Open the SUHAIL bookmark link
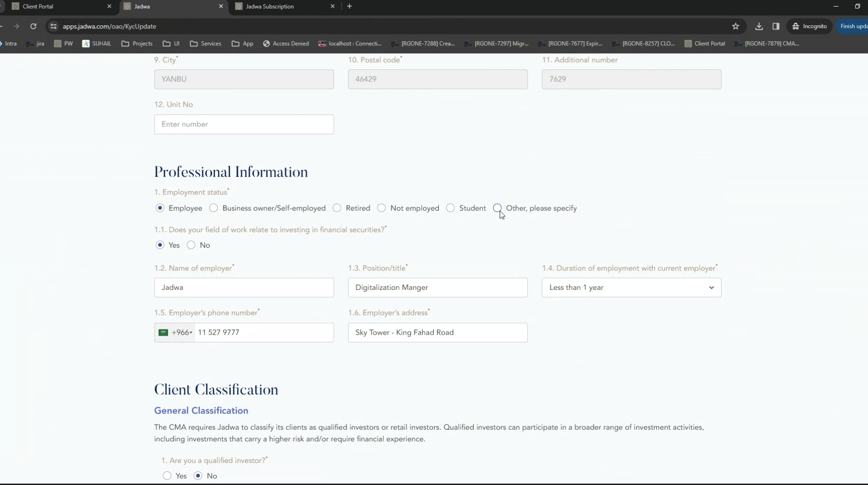 (x=97, y=44)
